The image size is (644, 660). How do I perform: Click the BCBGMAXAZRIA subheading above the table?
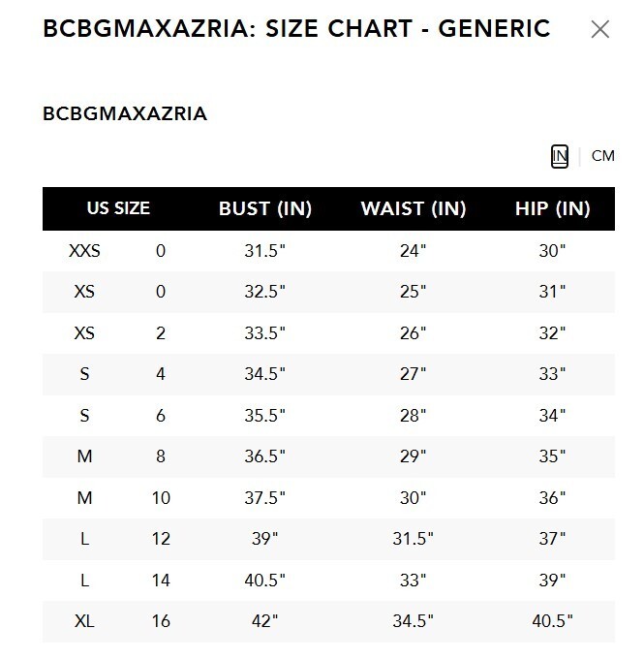click(125, 113)
